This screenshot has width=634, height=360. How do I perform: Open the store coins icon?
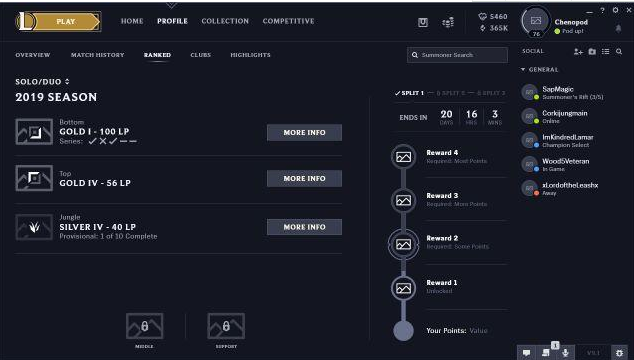(x=448, y=22)
